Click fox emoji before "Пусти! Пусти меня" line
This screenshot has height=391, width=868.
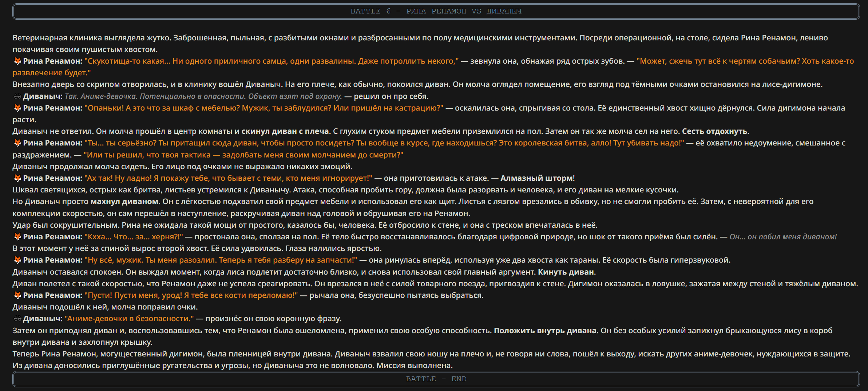click(x=17, y=295)
